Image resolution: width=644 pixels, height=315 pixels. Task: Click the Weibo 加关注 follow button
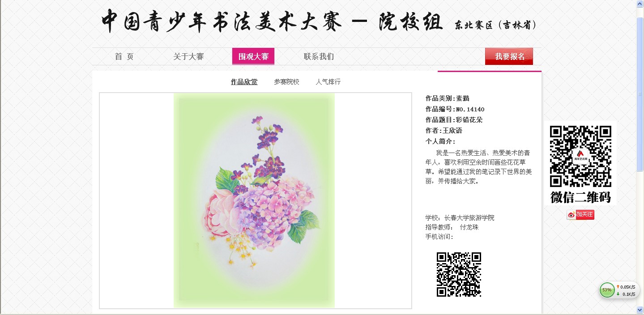click(x=585, y=215)
